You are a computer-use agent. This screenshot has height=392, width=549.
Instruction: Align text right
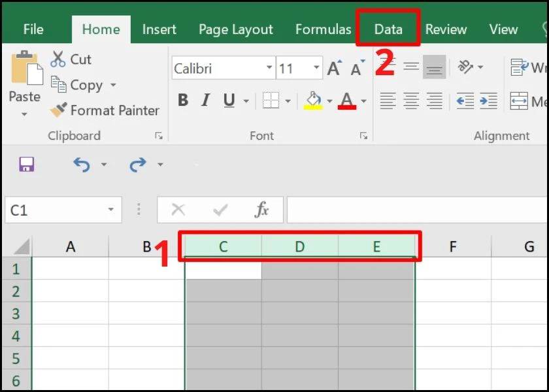(x=434, y=101)
